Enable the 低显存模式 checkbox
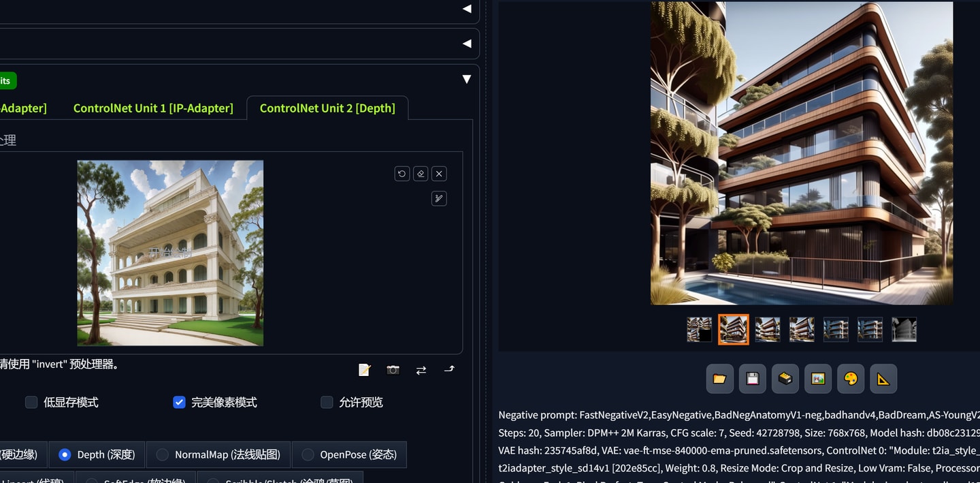Image resolution: width=980 pixels, height=483 pixels. 31,402
